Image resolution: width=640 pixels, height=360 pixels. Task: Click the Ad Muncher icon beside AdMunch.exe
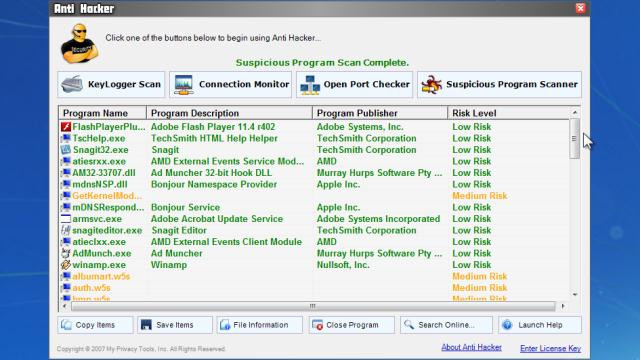pyautogui.click(x=66, y=253)
